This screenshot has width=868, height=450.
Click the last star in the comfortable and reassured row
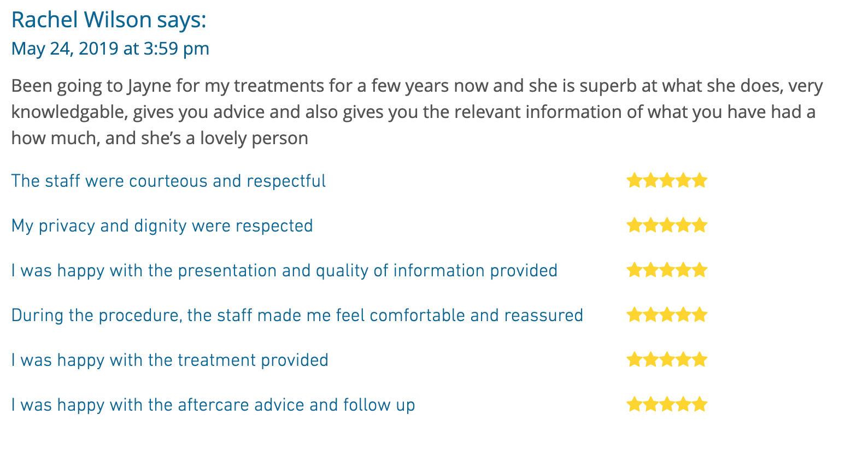700,315
